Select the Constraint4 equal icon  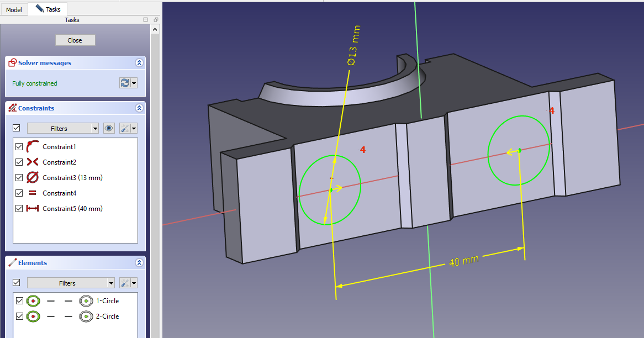click(33, 193)
